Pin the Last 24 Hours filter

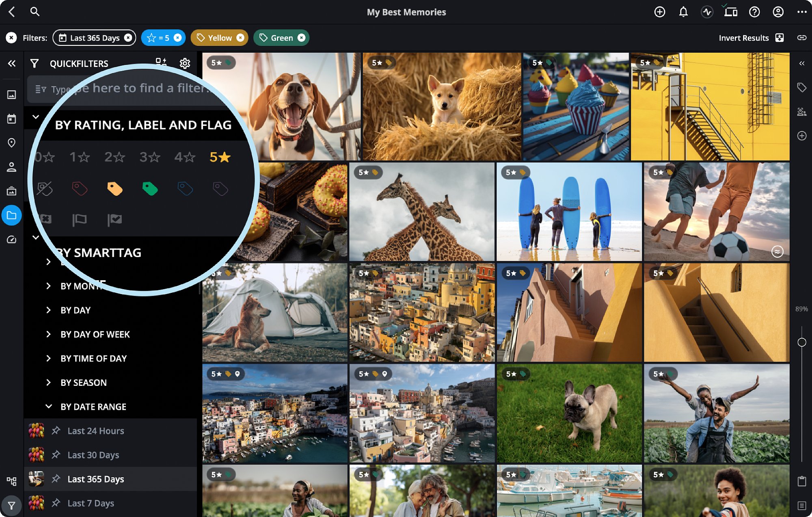[56, 430]
